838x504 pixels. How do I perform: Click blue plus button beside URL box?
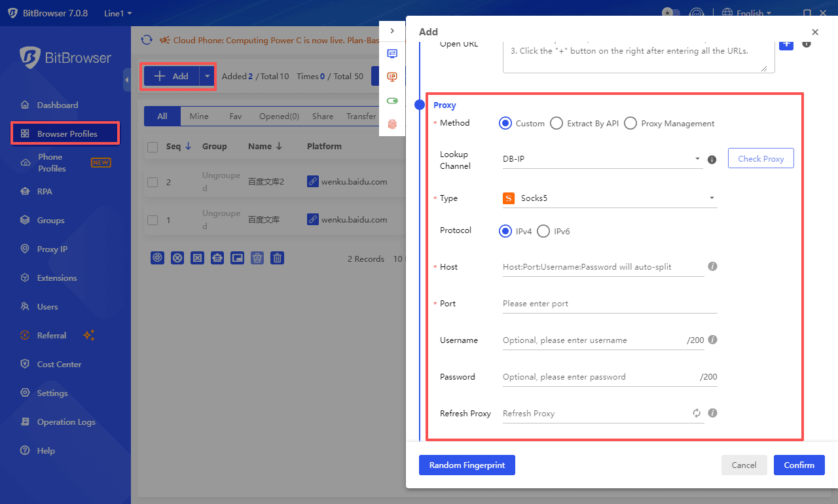point(786,44)
